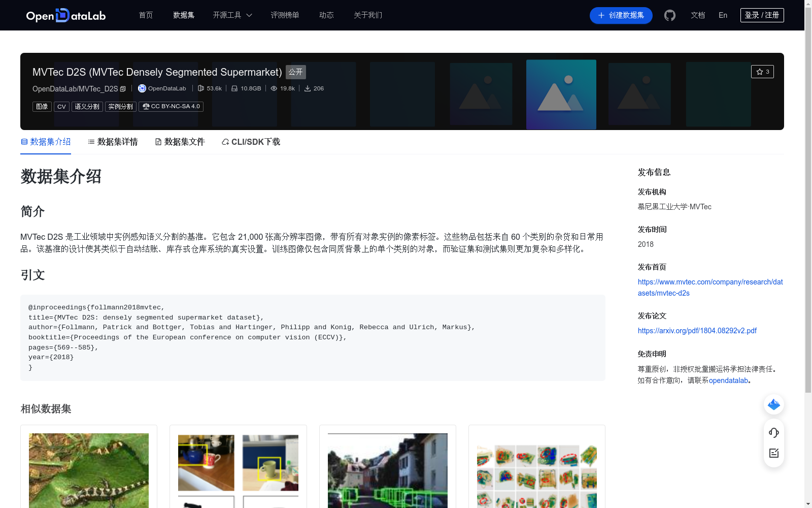Open 动态 navigation item
This screenshot has width=812, height=508.
[x=326, y=15]
